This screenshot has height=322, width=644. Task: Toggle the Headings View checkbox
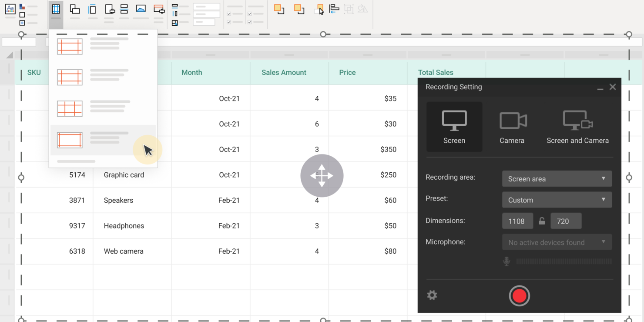point(250,14)
